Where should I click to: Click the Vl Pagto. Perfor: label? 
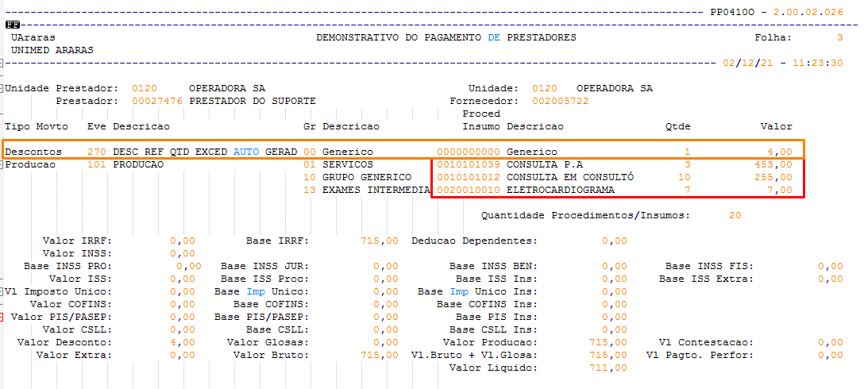[x=700, y=355]
